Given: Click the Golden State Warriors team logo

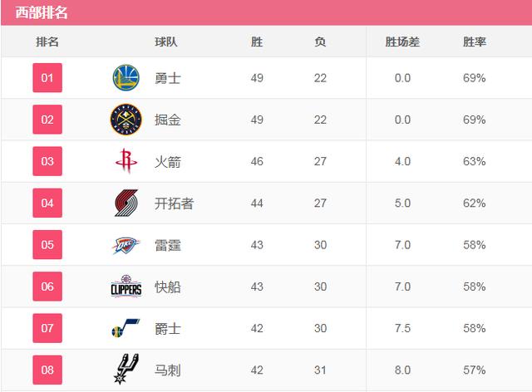Looking at the screenshot, I should click(126, 78).
